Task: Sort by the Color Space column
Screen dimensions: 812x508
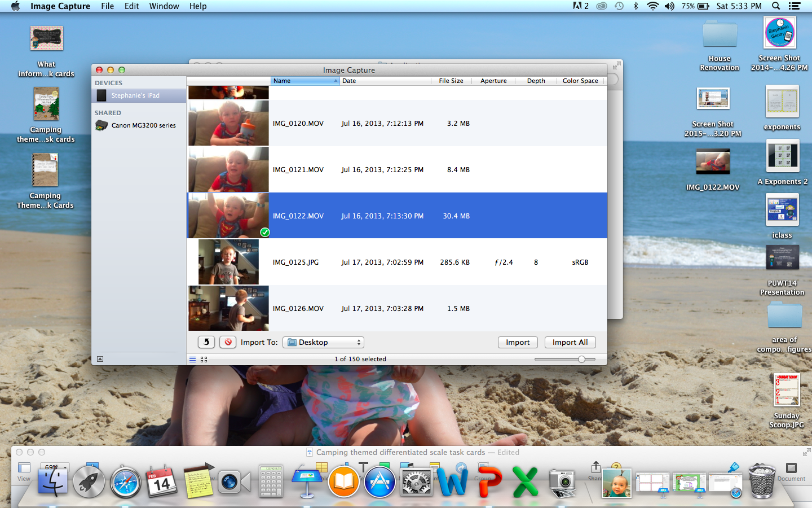Action: (580, 81)
